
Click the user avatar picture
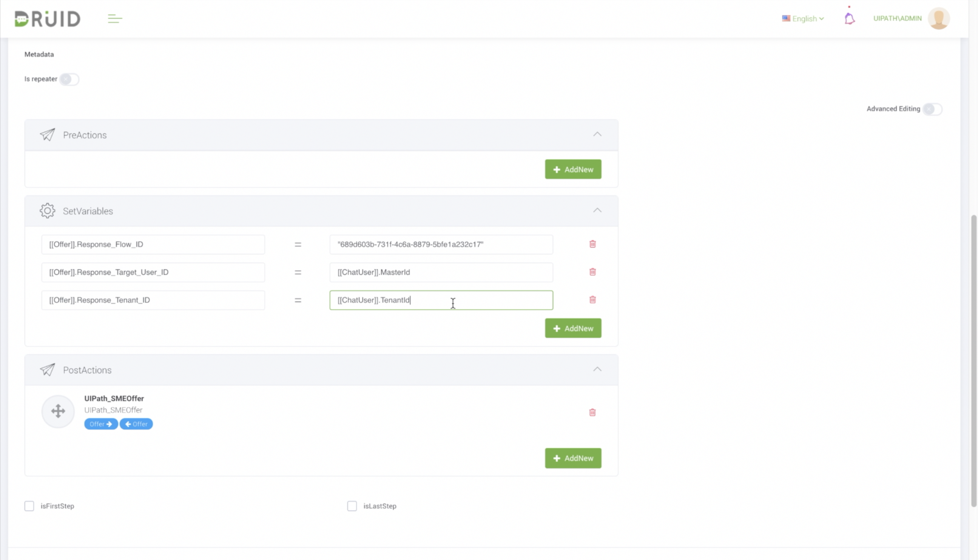point(938,18)
